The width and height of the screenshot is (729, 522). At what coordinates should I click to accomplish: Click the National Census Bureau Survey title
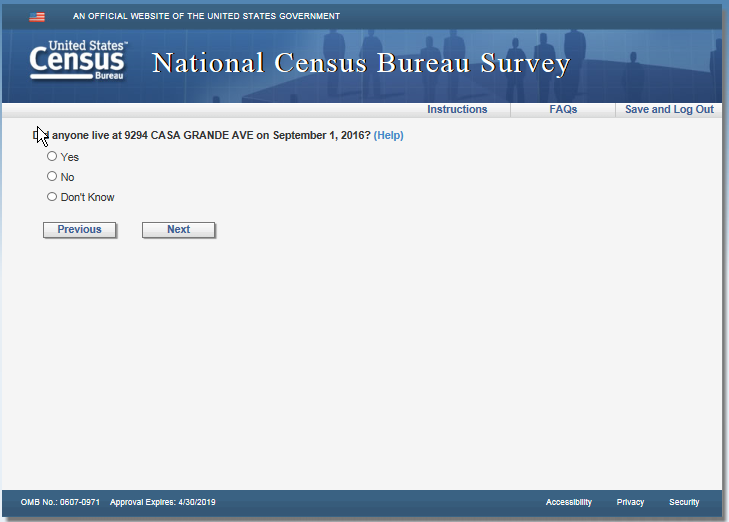361,63
